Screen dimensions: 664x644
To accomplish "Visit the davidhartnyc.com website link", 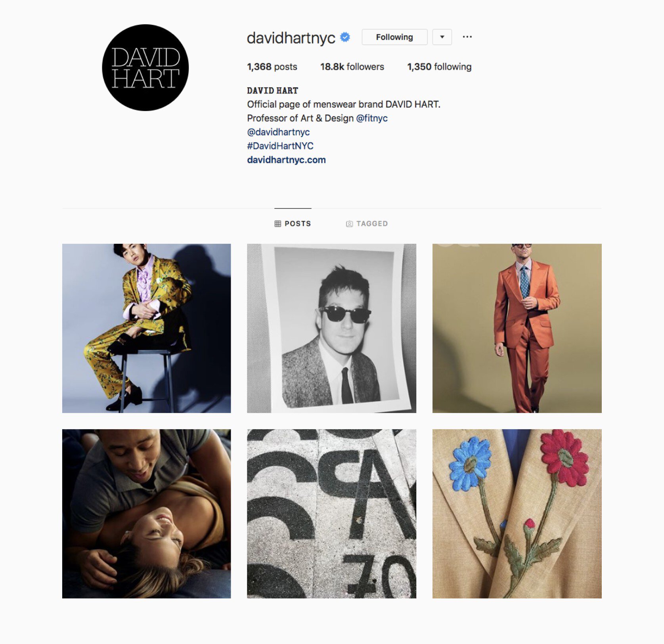I will [286, 160].
